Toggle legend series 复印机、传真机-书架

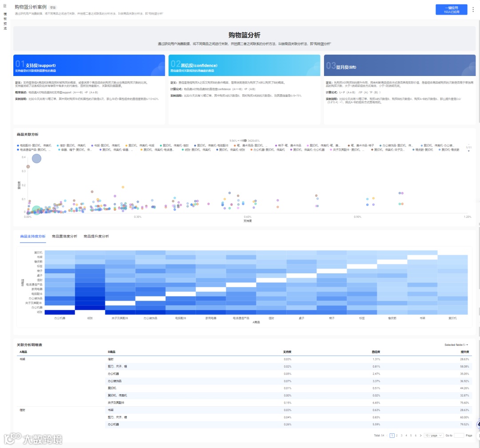point(140,145)
